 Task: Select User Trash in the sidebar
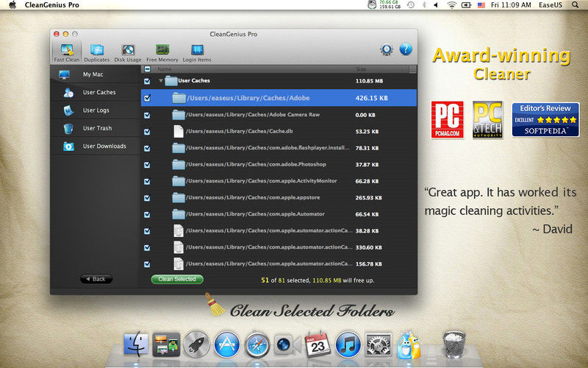(96, 128)
